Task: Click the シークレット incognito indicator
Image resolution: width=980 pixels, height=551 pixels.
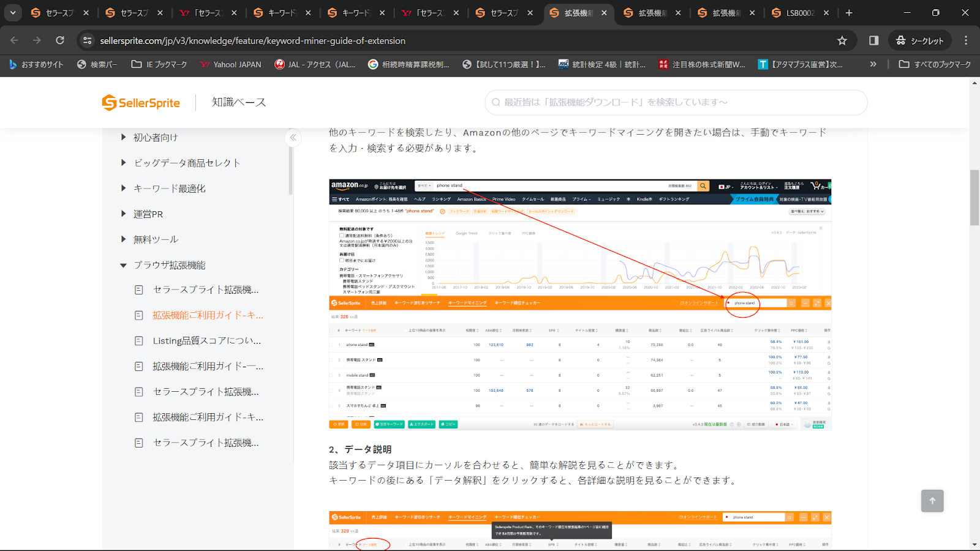Action: click(920, 40)
